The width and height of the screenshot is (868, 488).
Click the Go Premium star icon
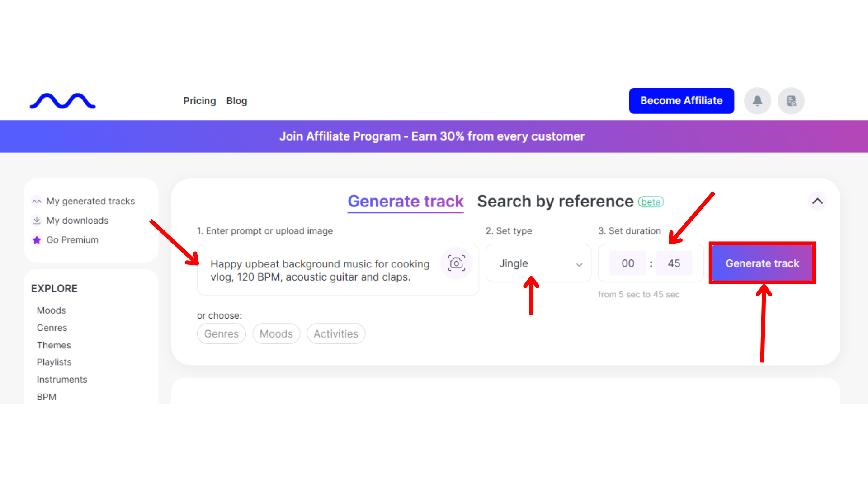(x=37, y=240)
